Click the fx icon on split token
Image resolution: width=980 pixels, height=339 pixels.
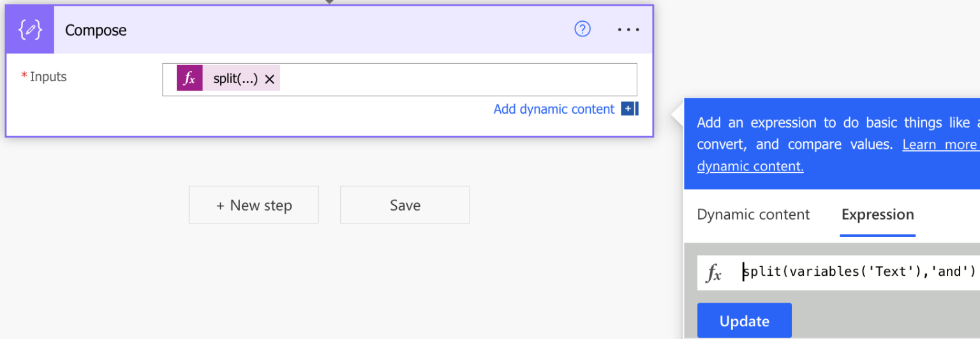[189, 79]
